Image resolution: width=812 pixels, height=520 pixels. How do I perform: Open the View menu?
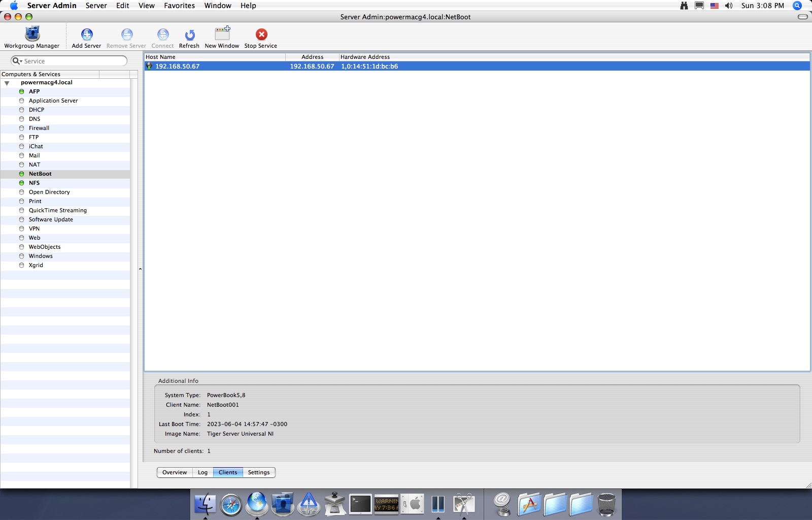pyautogui.click(x=146, y=6)
